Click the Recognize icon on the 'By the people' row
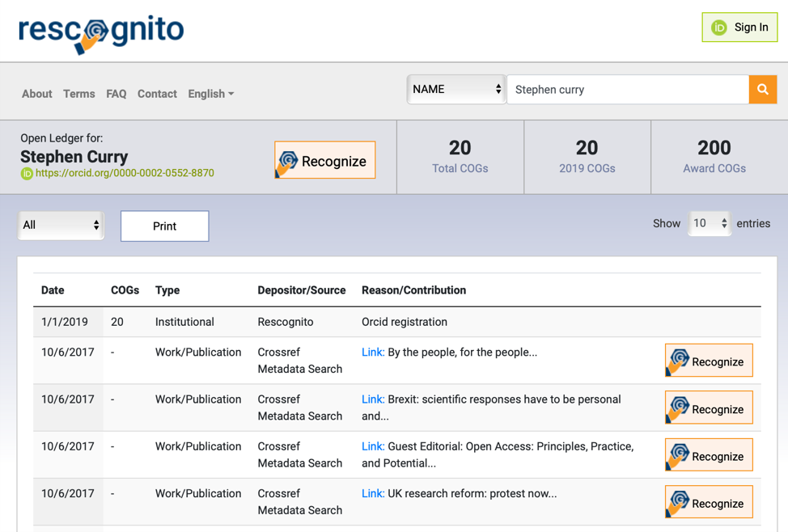Image resolution: width=788 pixels, height=532 pixels. [680, 360]
